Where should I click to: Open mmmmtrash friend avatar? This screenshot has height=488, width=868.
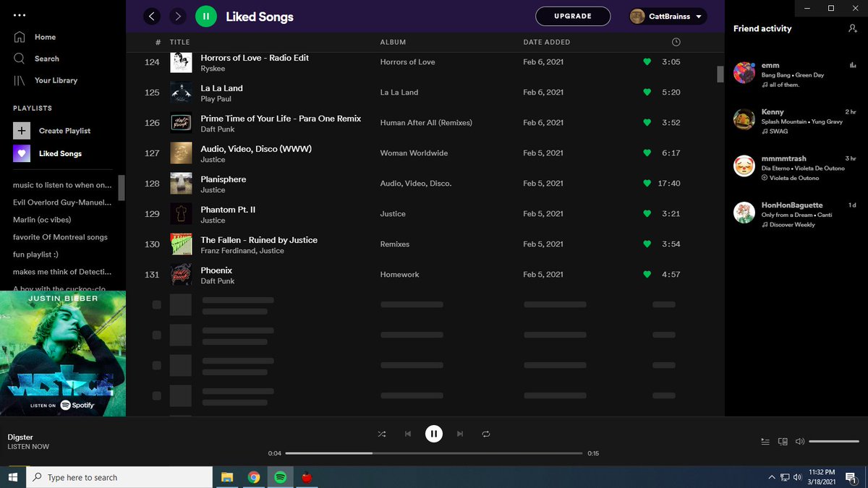[744, 166]
